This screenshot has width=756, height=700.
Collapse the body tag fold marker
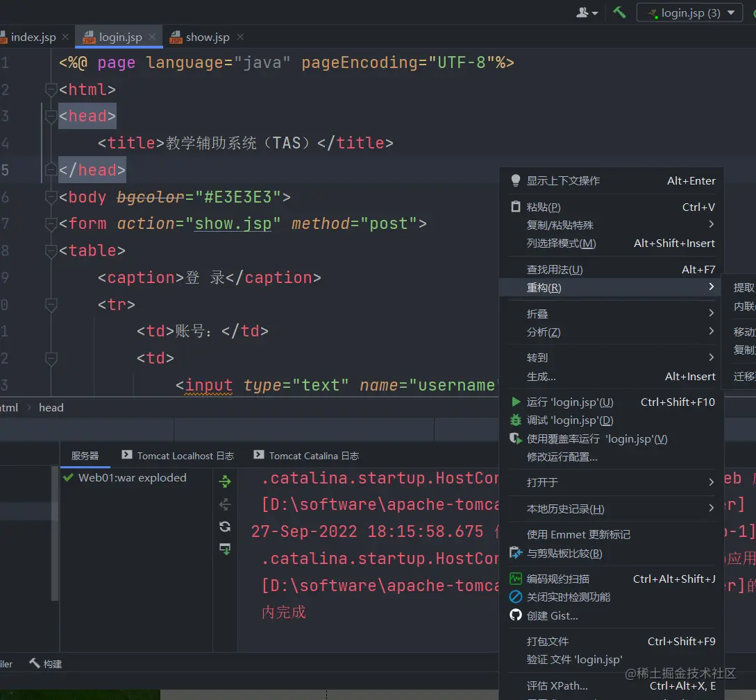pos(51,196)
